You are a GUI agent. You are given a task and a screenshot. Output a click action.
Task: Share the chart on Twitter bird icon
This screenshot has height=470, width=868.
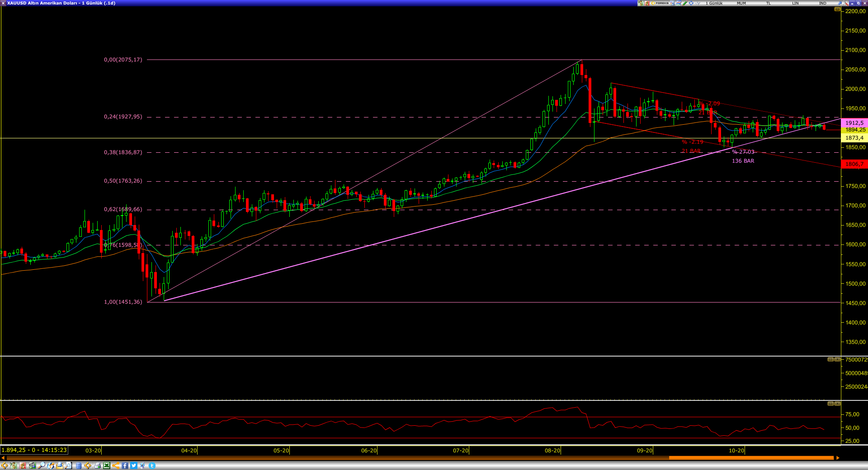[x=134, y=465]
